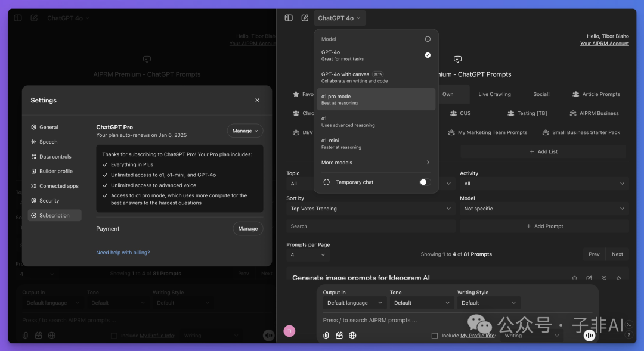Choose o1 pro mode from the model menu
Image resolution: width=644 pixels, height=351 pixels.
376,100
